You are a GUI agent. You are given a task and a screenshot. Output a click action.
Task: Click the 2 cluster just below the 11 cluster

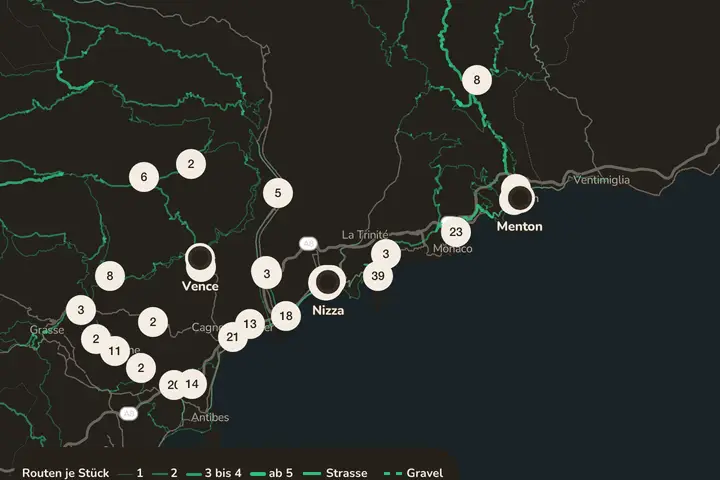click(141, 368)
